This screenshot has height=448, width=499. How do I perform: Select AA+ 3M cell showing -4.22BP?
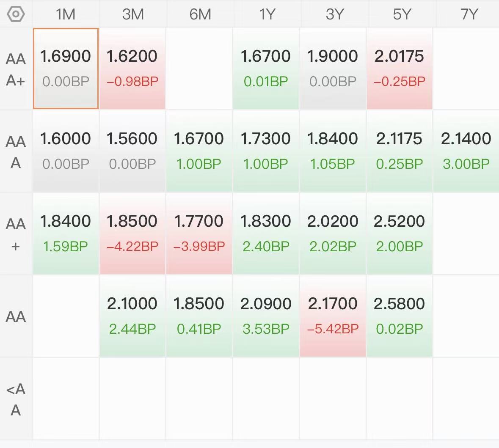[132, 233]
